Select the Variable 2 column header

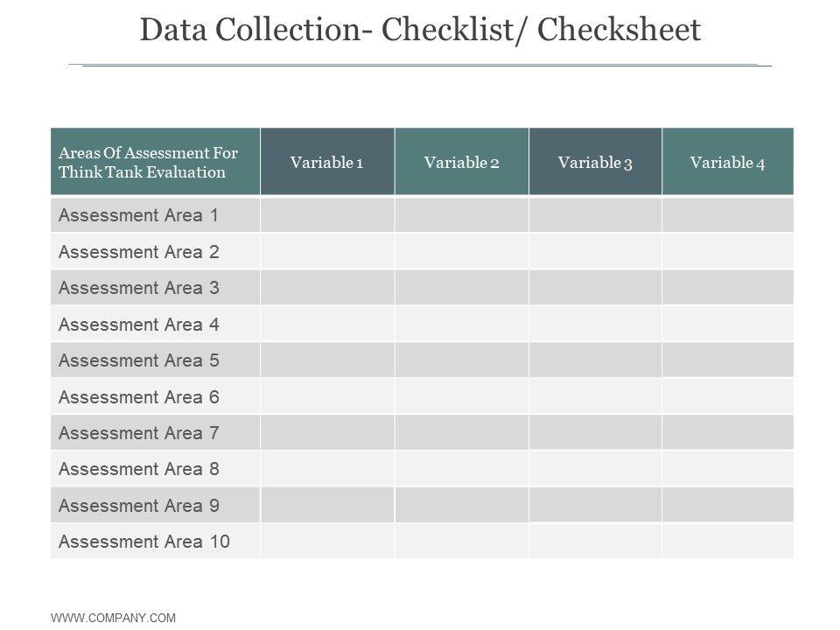(461, 163)
